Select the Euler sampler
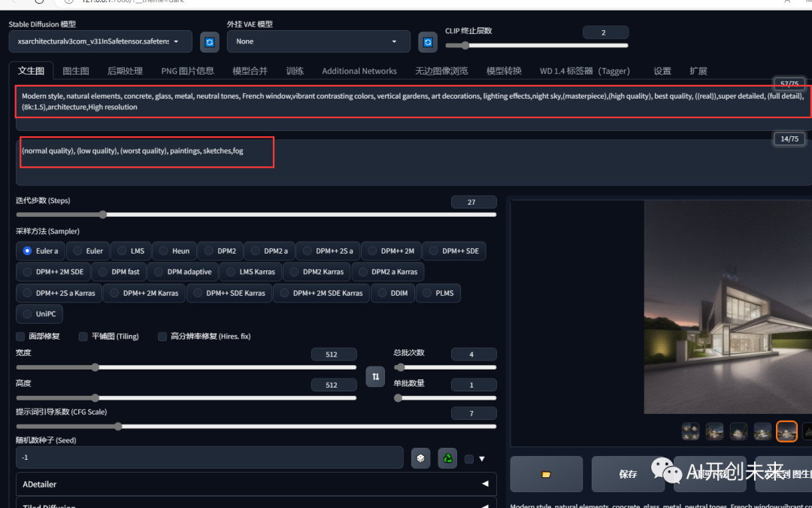Screen dimensions: 812x508 tap(87, 251)
